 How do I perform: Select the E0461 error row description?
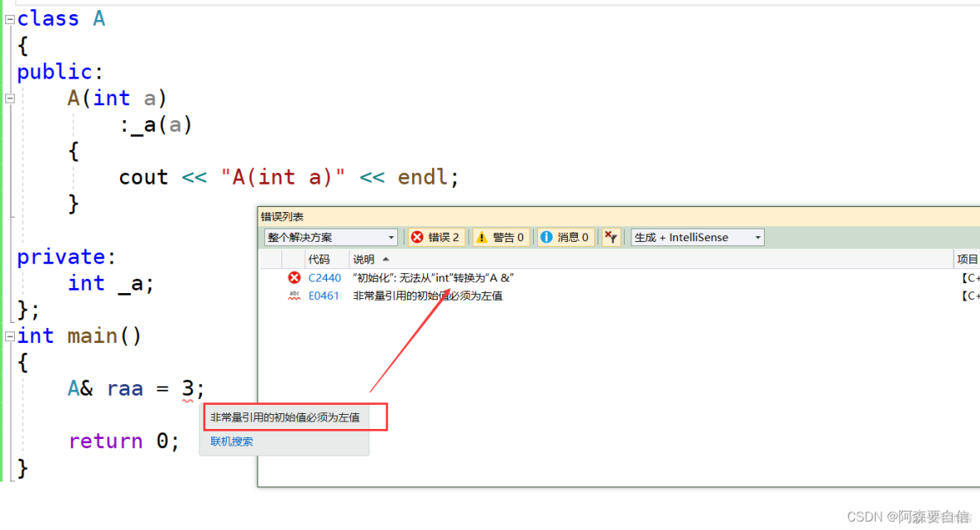tap(427, 296)
